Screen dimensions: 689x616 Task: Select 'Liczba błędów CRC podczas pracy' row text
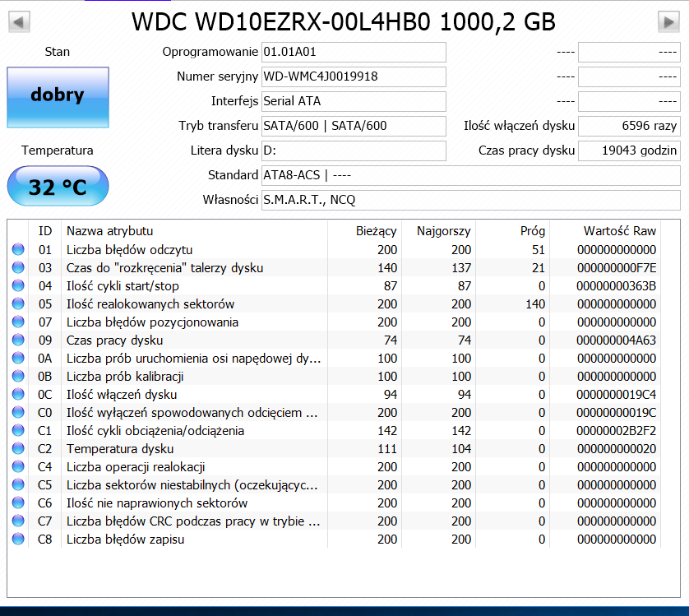click(193, 521)
